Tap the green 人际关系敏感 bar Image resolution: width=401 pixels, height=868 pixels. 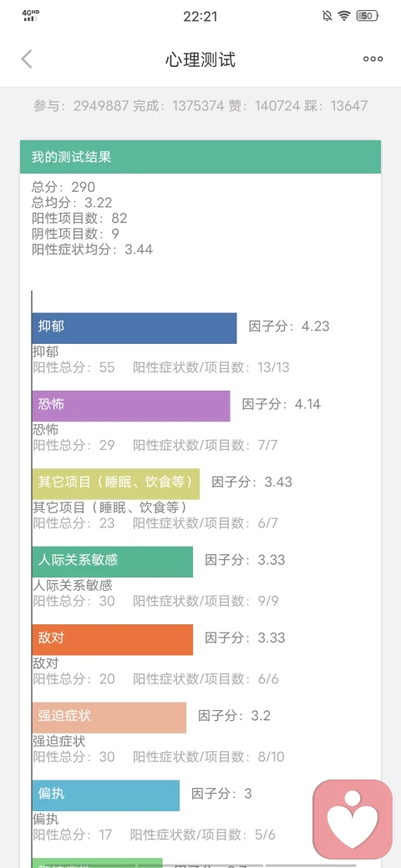pyautogui.click(x=113, y=562)
